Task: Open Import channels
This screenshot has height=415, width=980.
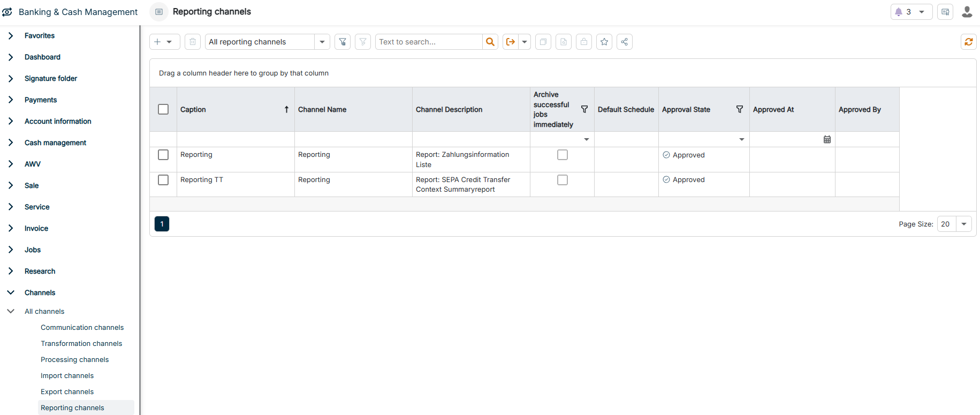Action: click(x=67, y=375)
